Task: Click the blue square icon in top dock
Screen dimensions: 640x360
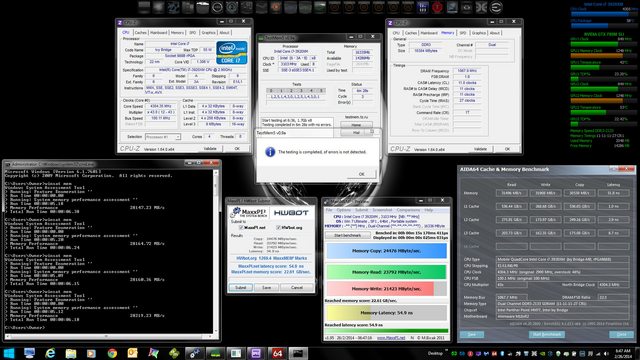Action: point(422,7)
